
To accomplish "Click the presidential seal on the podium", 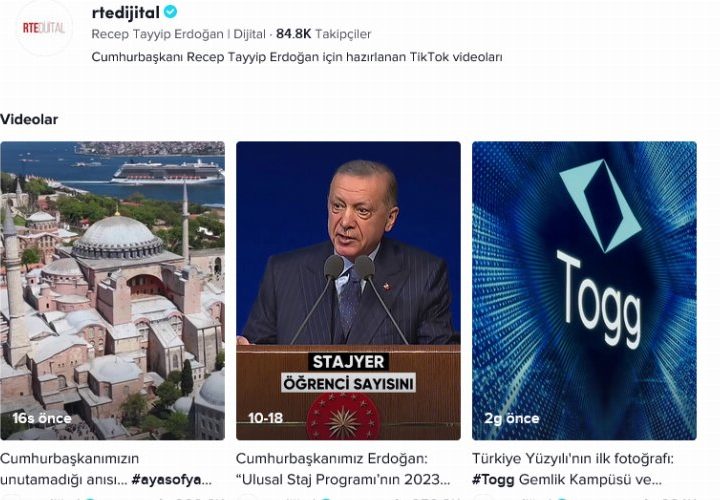I will [343, 417].
